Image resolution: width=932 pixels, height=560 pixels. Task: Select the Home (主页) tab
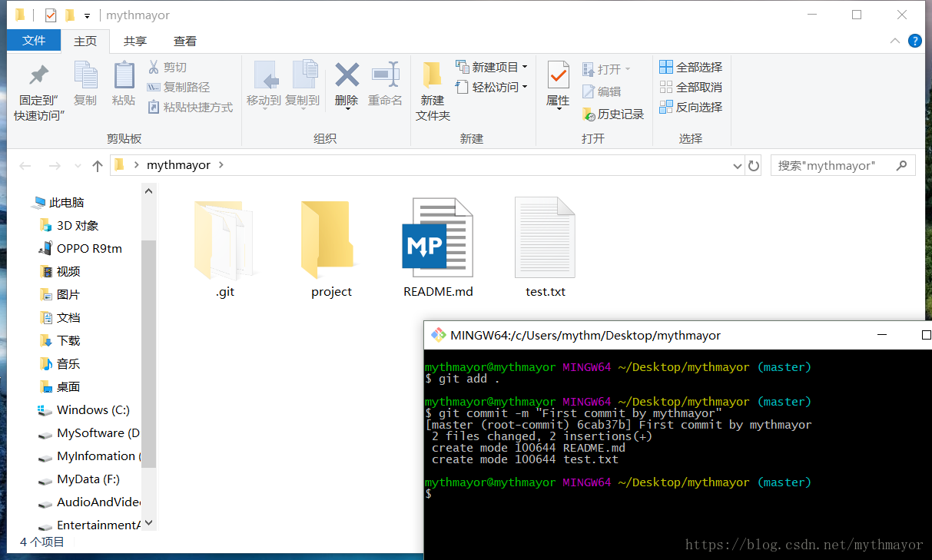[x=85, y=41]
